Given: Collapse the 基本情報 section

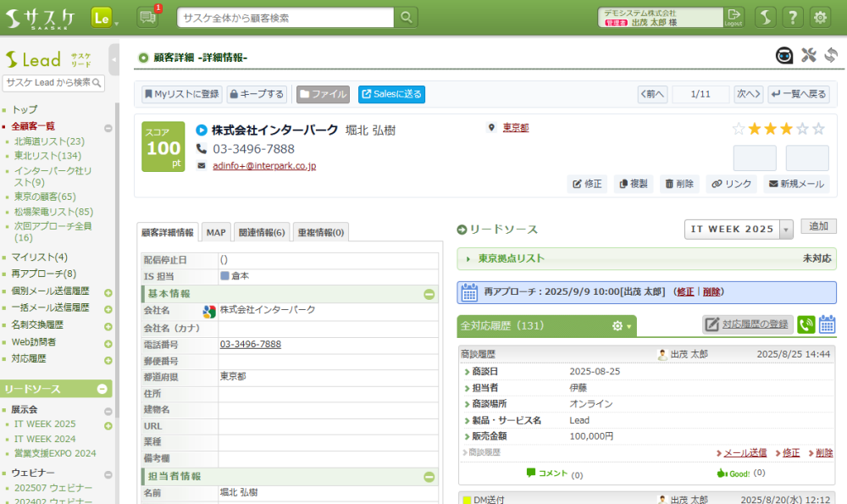Looking at the screenshot, I should pyautogui.click(x=429, y=295).
